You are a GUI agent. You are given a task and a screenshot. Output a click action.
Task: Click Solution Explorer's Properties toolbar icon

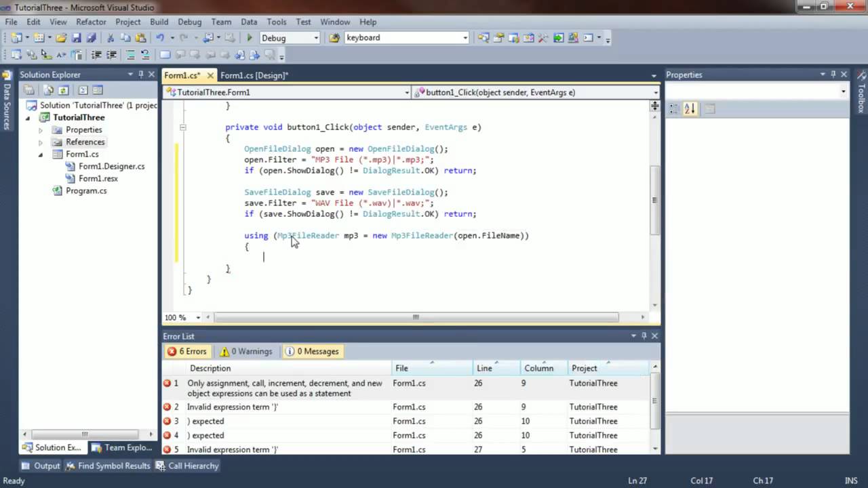[x=29, y=90]
